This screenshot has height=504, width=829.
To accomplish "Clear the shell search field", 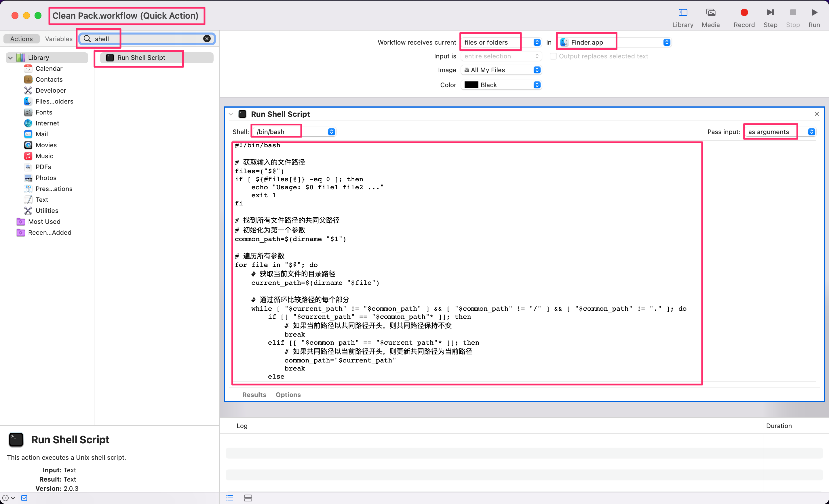I will (x=207, y=39).
